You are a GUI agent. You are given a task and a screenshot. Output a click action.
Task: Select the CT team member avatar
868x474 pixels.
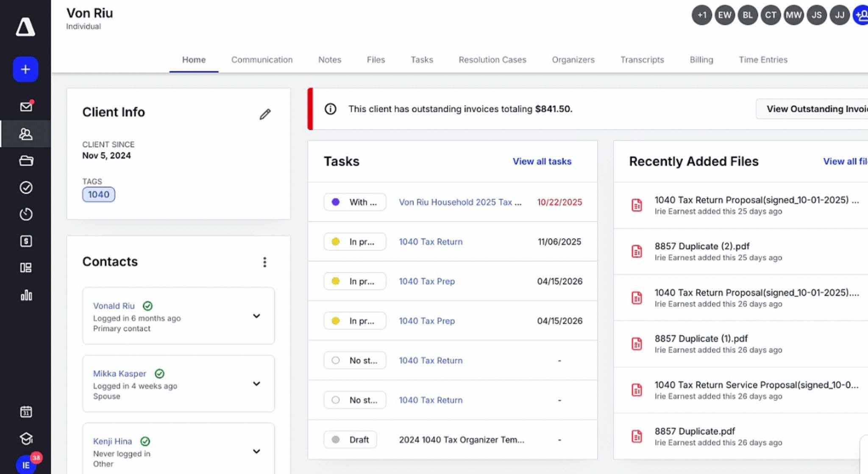771,15
